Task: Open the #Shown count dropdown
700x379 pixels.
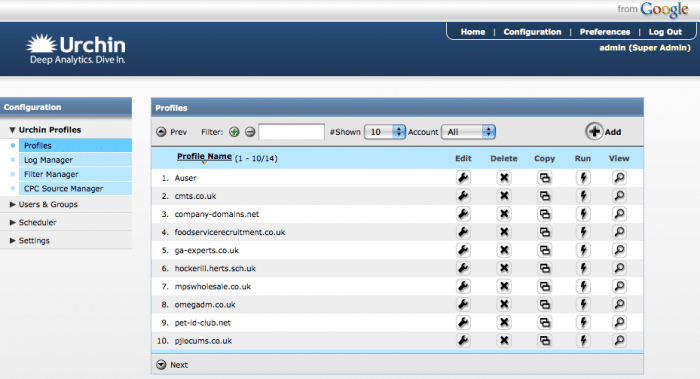Action: click(385, 132)
